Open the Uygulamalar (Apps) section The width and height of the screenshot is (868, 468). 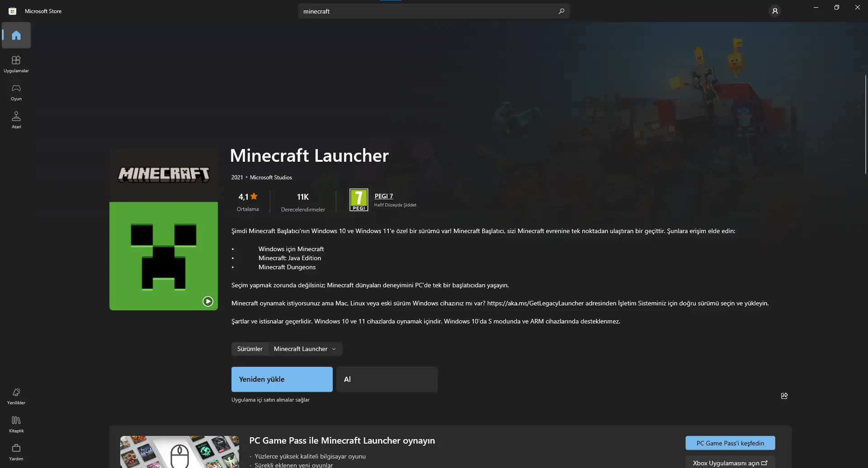point(16,64)
